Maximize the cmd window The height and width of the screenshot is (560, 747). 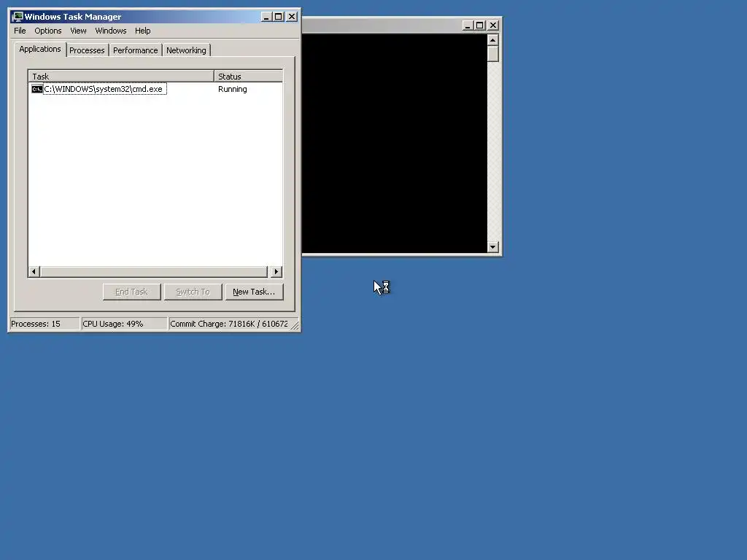click(480, 26)
